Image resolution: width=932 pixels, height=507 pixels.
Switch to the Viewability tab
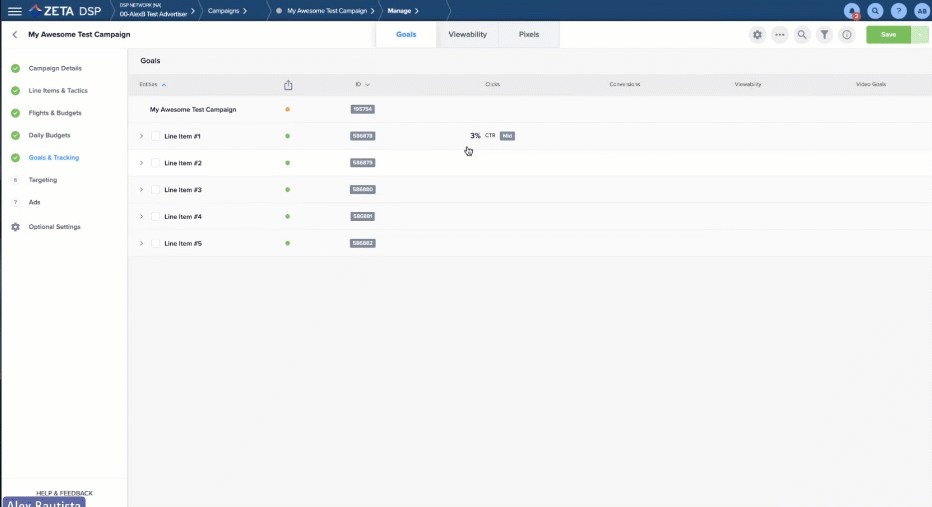[x=467, y=35]
